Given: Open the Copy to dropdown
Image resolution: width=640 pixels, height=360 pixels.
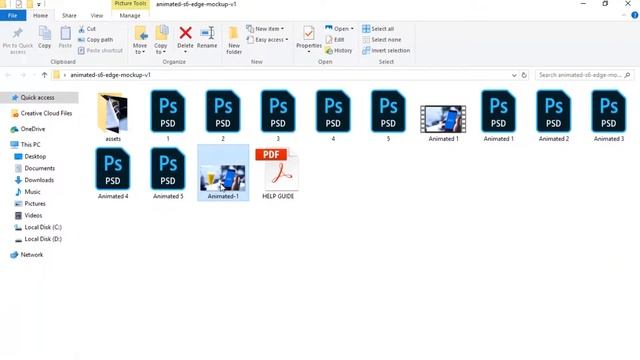Looking at the screenshot, I should tap(161, 40).
